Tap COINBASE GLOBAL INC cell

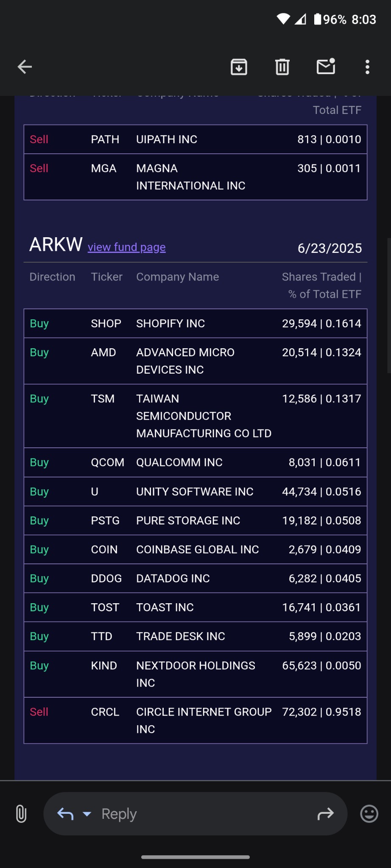tap(198, 549)
